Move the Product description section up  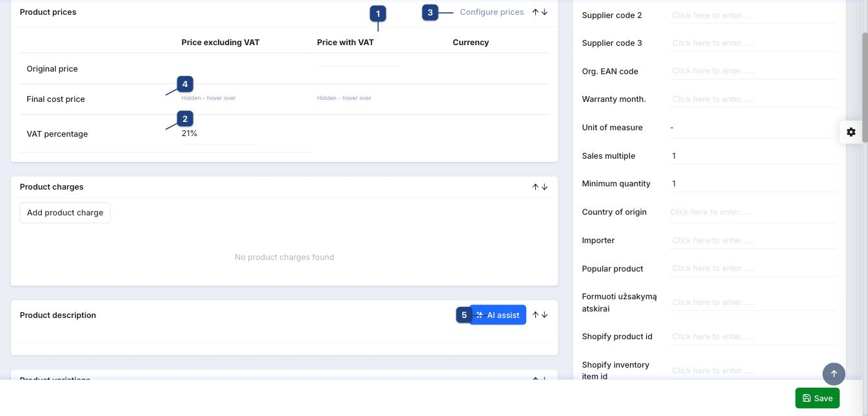[535, 315]
